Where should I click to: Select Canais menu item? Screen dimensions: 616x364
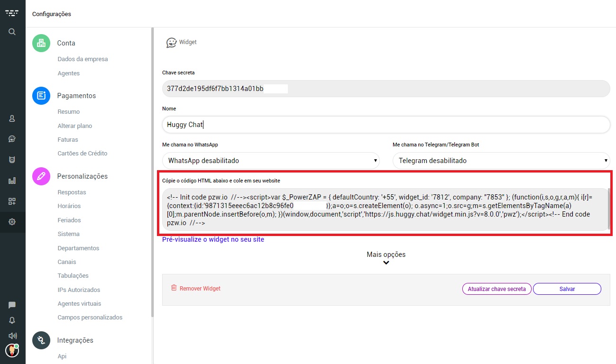67,262
